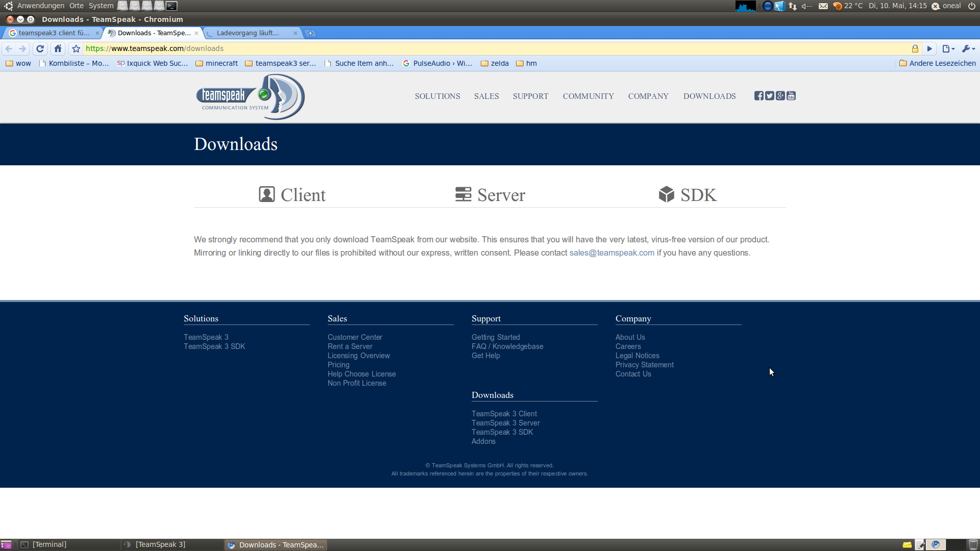This screenshot has height=551, width=980.
Task: Expand the Andere Lesezeichen folder
Action: pos(938,63)
